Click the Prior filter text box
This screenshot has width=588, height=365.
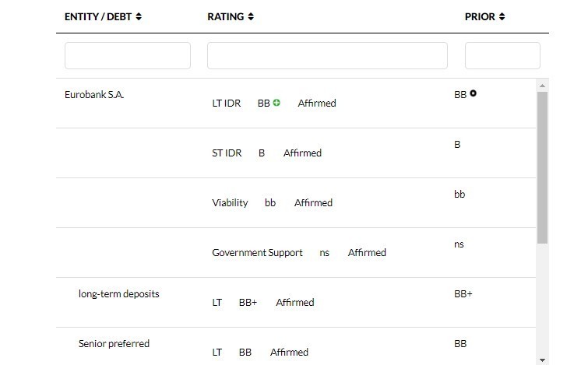tap(502, 56)
